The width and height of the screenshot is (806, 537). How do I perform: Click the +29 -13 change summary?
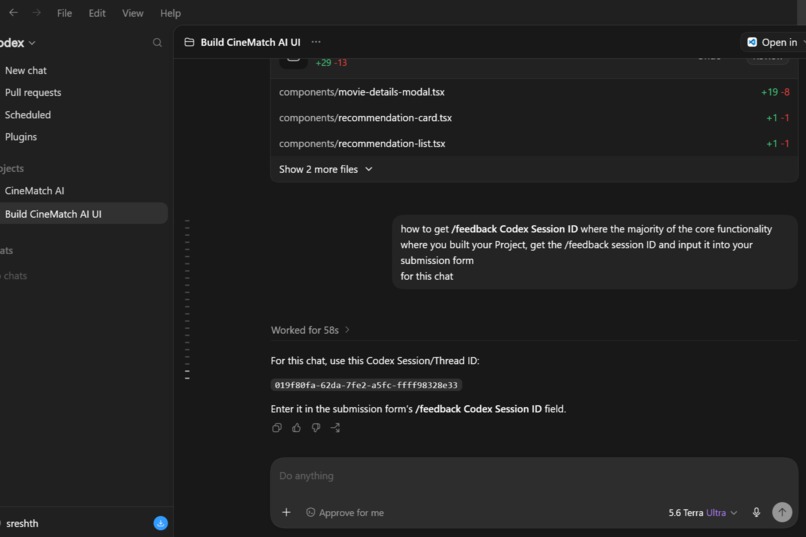pos(331,63)
